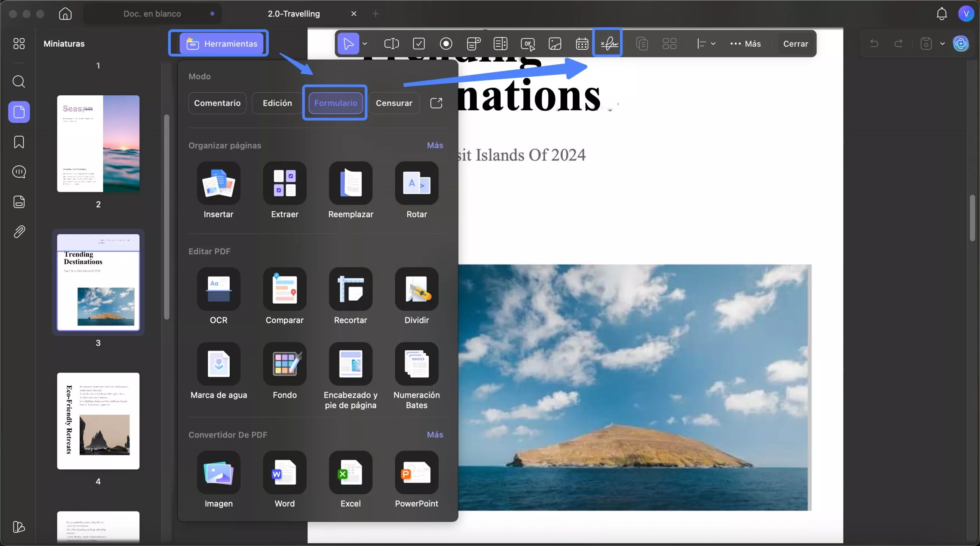Open the bookmarks sidebar icon
The width and height of the screenshot is (980, 546).
19,142
